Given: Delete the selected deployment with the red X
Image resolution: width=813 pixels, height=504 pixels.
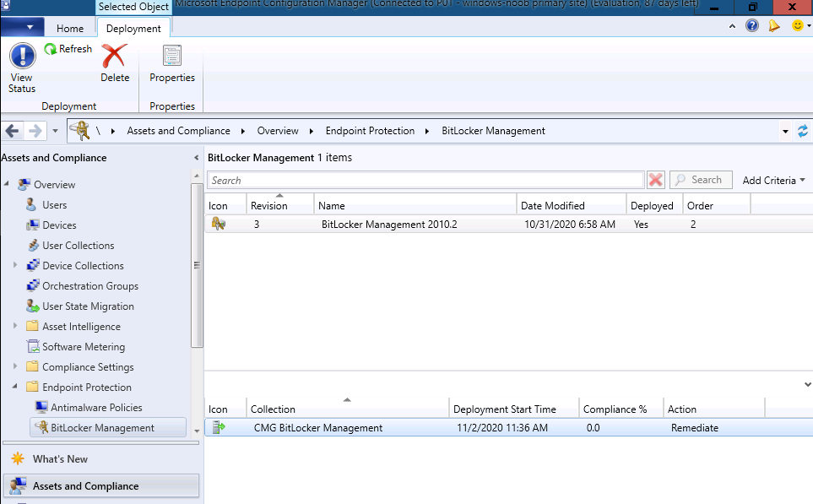Looking at the screenshot, I should (115, 62).
